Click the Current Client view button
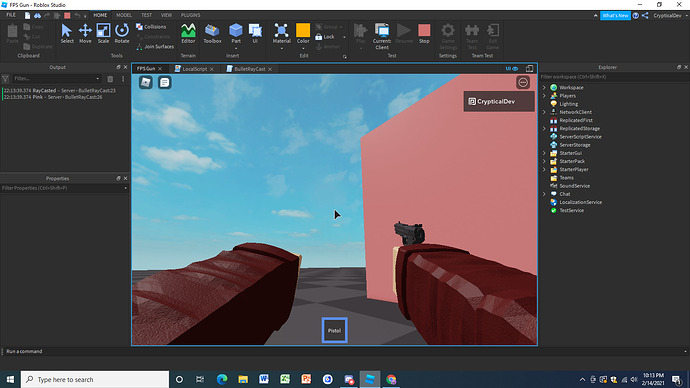Screen dimensions: 690x388 pos(382,36)
